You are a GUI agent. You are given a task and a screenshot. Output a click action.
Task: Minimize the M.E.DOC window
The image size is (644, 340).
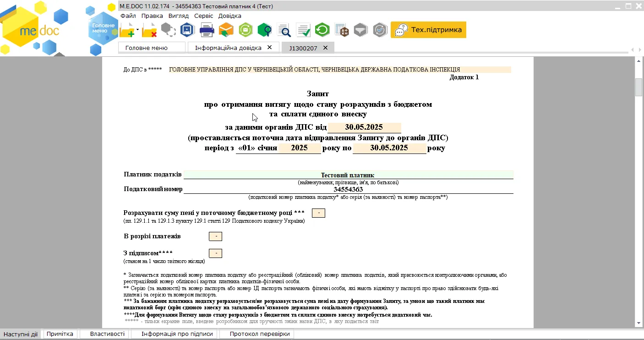[617, 6]
